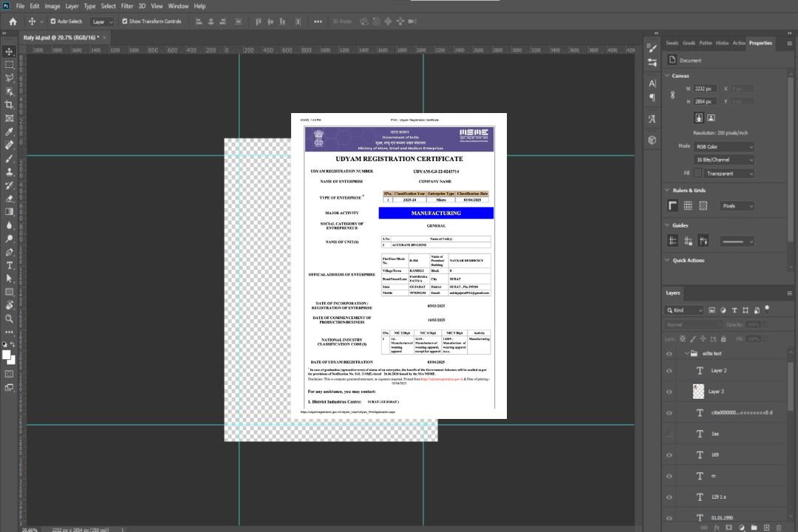
Task: Set canvas to landscape orientation
Action: click(x=711, y=117)
